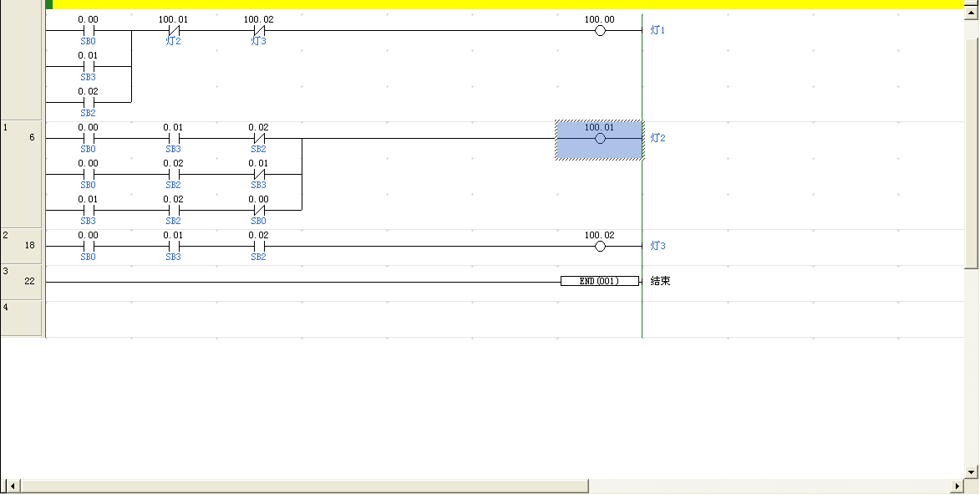Select normally closed SB2 contact in rung 1 first row
Screen dimensions: 980x495
point(259,139)
